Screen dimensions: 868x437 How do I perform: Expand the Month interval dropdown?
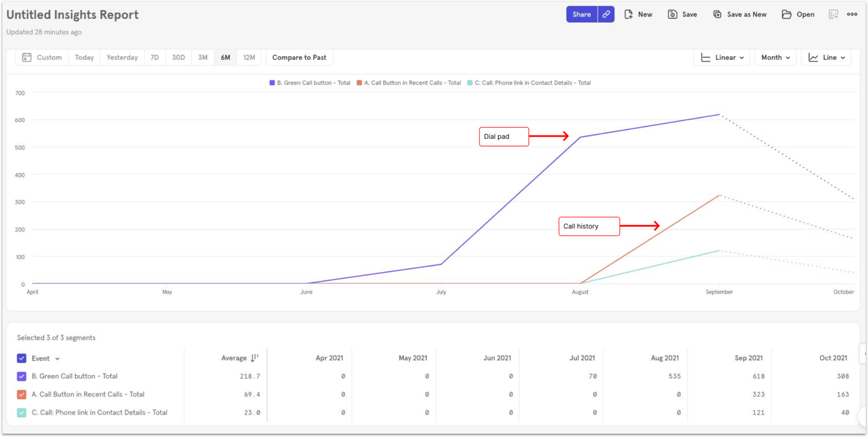[x=775, y=58]
